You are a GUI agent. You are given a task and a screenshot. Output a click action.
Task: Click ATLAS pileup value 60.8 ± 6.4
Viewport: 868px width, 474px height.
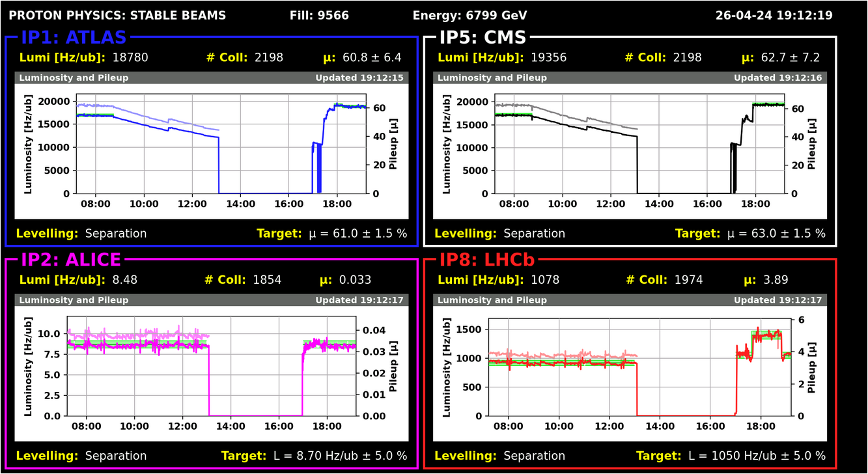point(372,57)
